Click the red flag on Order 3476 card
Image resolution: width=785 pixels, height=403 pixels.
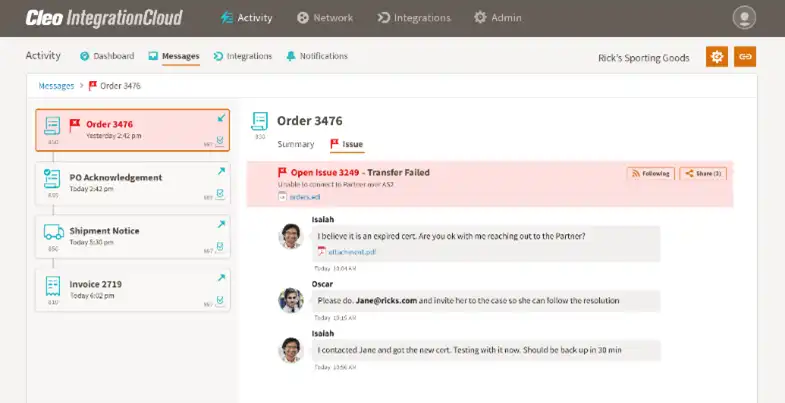(x=75, y=125)
